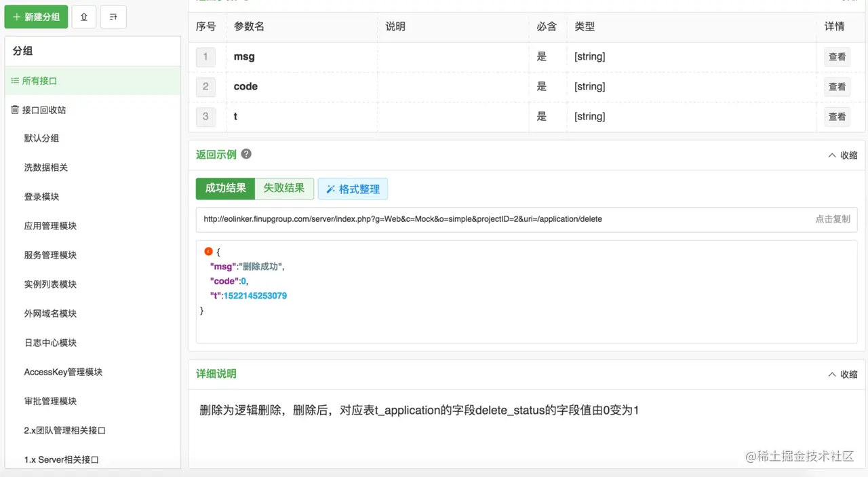Click the help question mark beside 返回示例
The height and width of the screenshot is (477, 868).
pos(246,154)
